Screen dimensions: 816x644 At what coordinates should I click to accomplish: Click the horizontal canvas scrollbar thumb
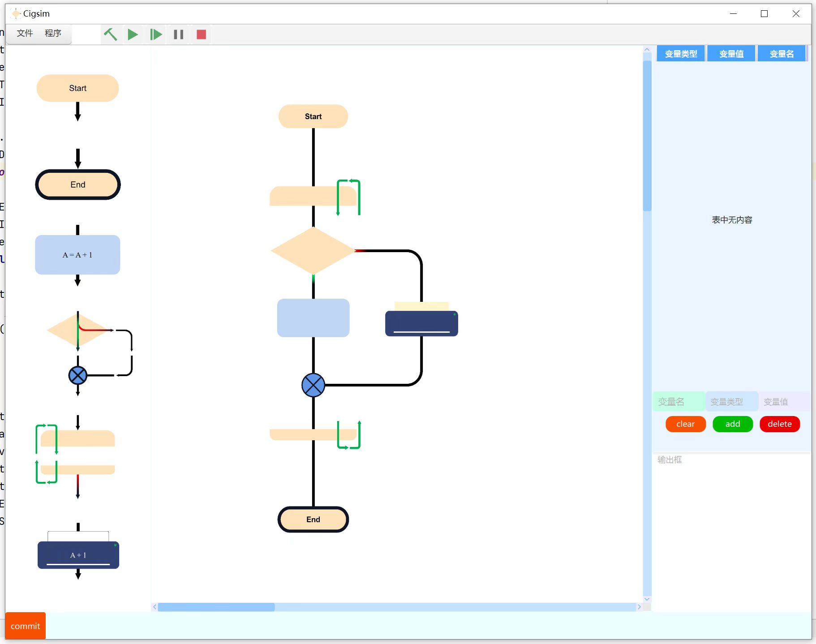[x=216, y=607]
